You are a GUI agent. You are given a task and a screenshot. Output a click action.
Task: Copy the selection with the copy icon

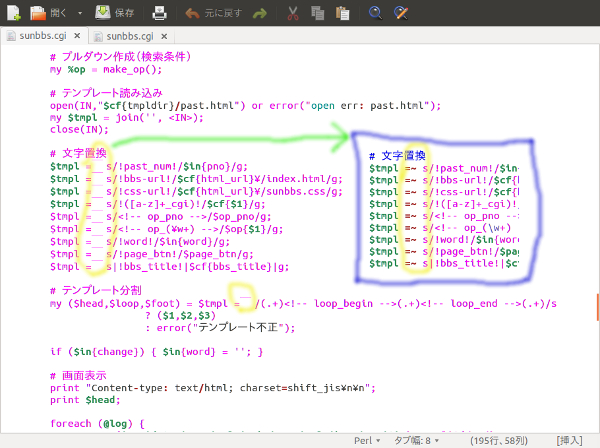318,13
